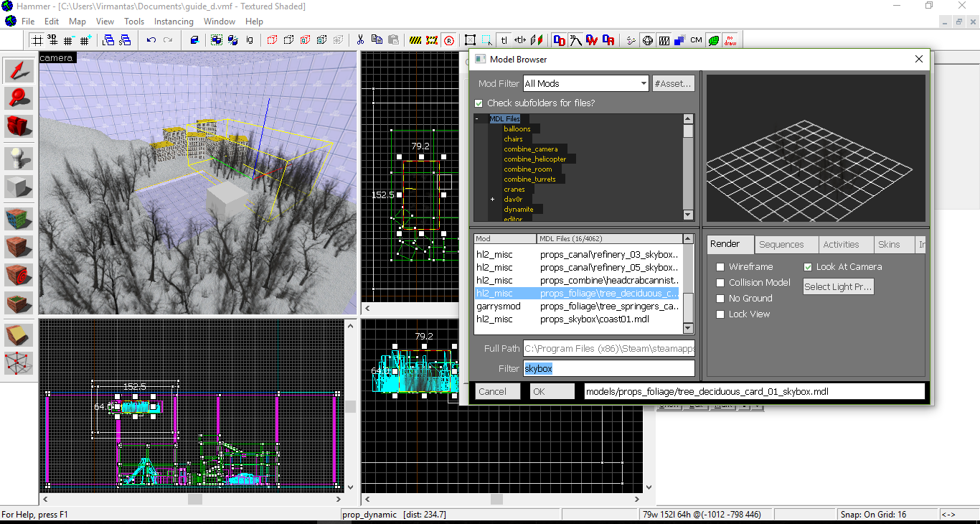Toggle the 2D grid display icon

(35, 40)
